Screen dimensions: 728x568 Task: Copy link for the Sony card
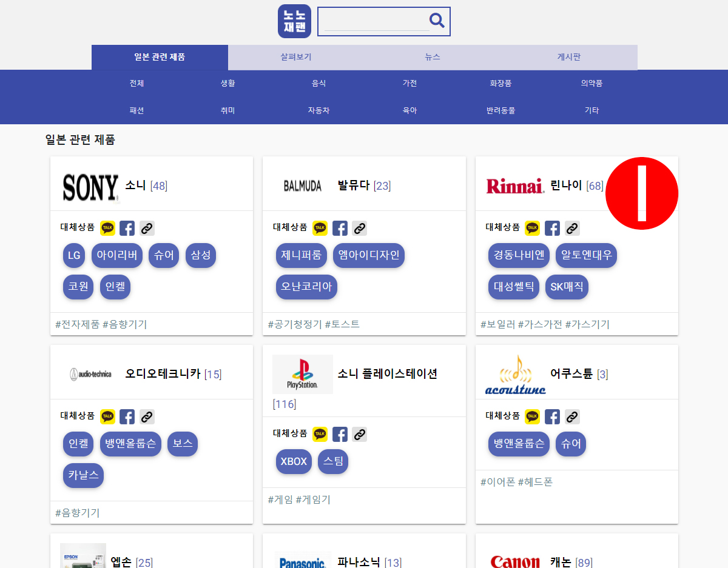tap(147, 228)
